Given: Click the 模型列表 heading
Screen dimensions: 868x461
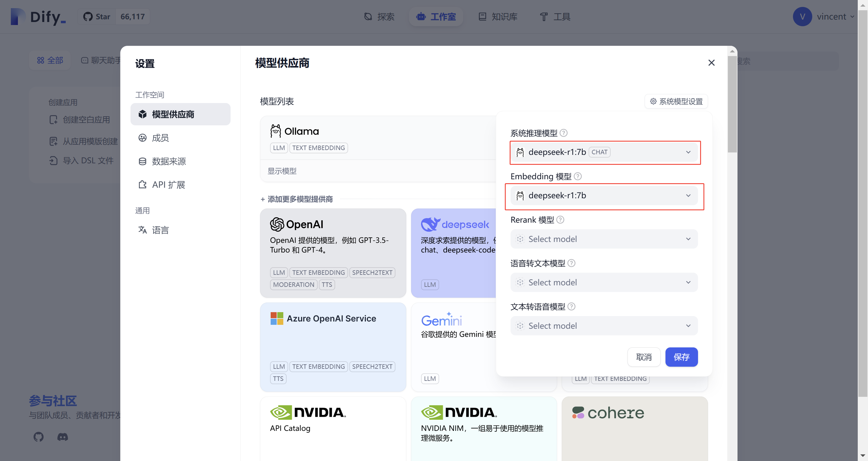Looking at the screenshot, I should [277, 102].
